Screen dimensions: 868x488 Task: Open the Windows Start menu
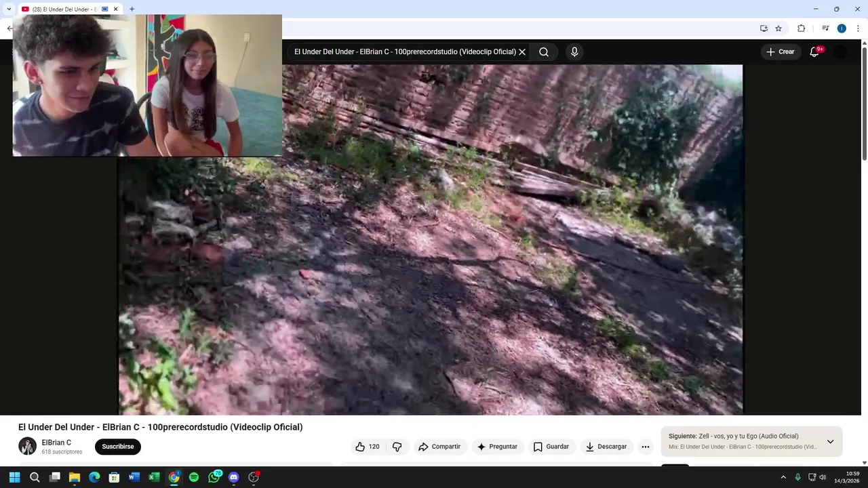coord(14,477)
